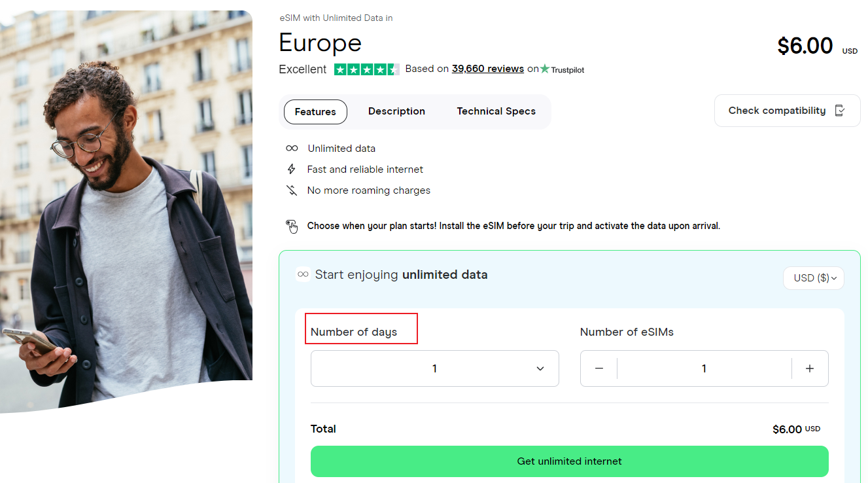The image size is (868, 483).
Task: Click the infinity icon beside Unlimited data
Action: pos(292,149)
